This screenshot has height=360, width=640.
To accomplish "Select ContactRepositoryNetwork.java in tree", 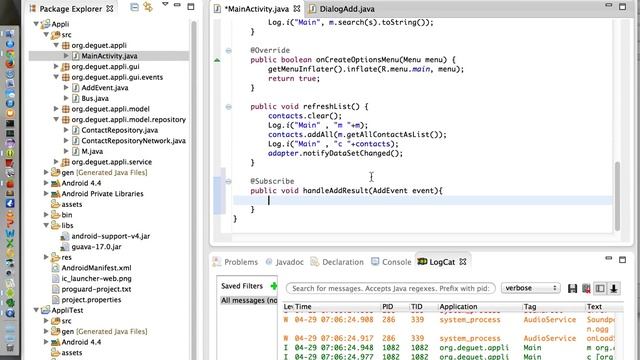I will 133,141.
